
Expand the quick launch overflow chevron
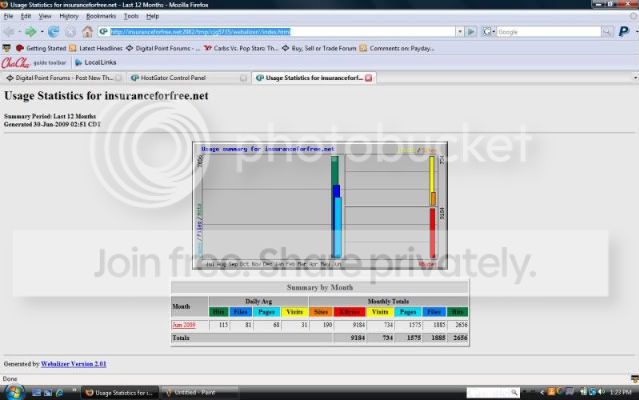pos(74,391)
